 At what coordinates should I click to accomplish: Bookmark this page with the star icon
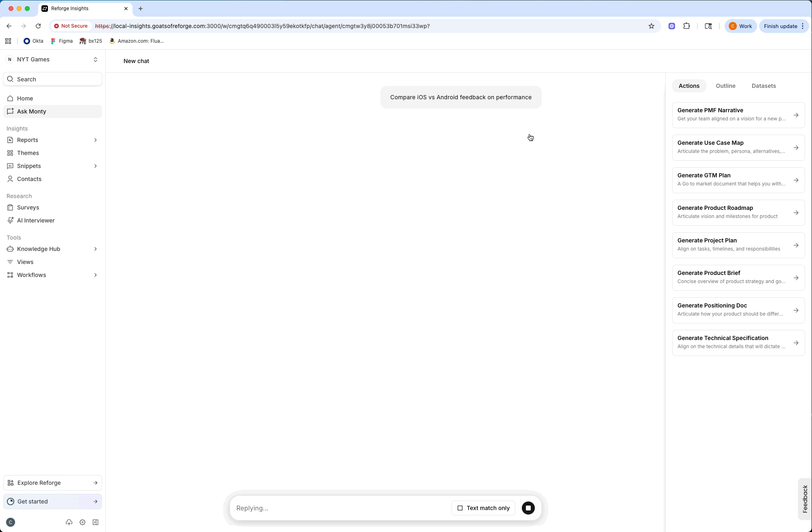click(651, 26)
